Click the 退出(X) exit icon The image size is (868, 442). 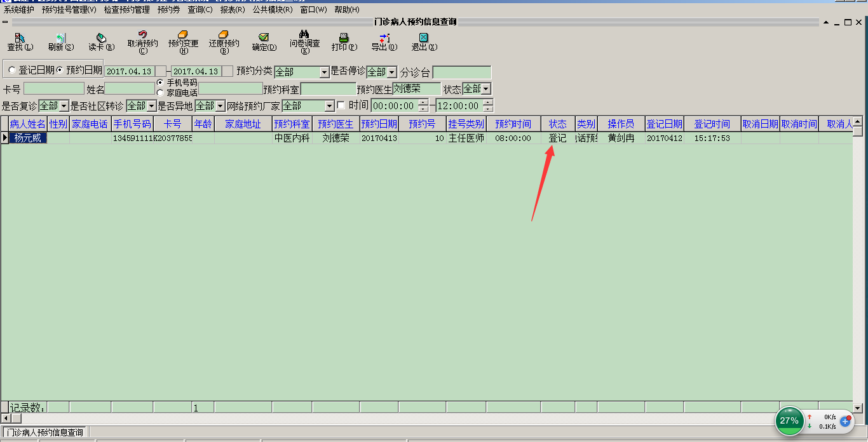424,39
